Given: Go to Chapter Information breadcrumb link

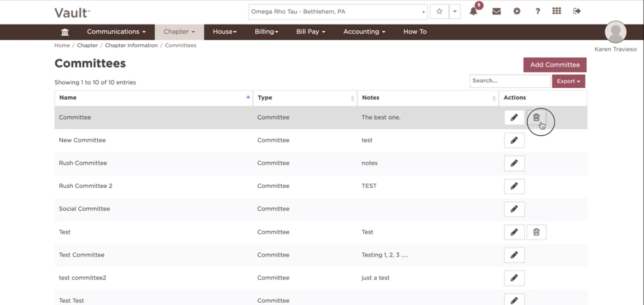Looking at the screenshot, I should pos(132,45).
